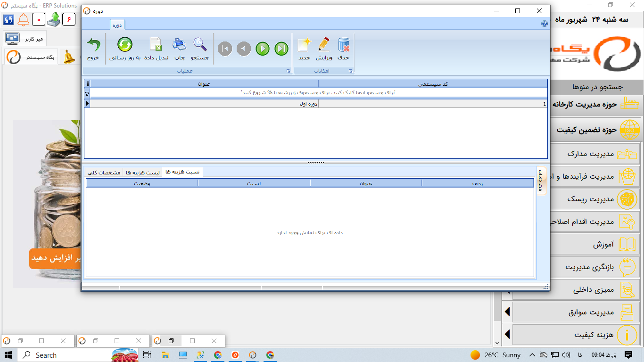Expand the مدیریت سوابق arrow in the side menu
Viewport: 644px width, 362px height.
pyautogui.click(x=507, y=312)
